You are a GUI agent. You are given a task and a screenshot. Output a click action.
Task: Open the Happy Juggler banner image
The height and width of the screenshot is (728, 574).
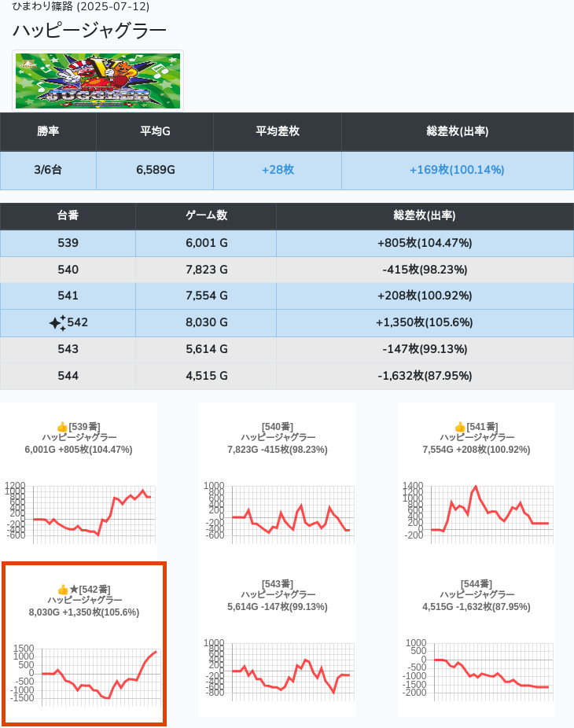click(x=98, y=81)
